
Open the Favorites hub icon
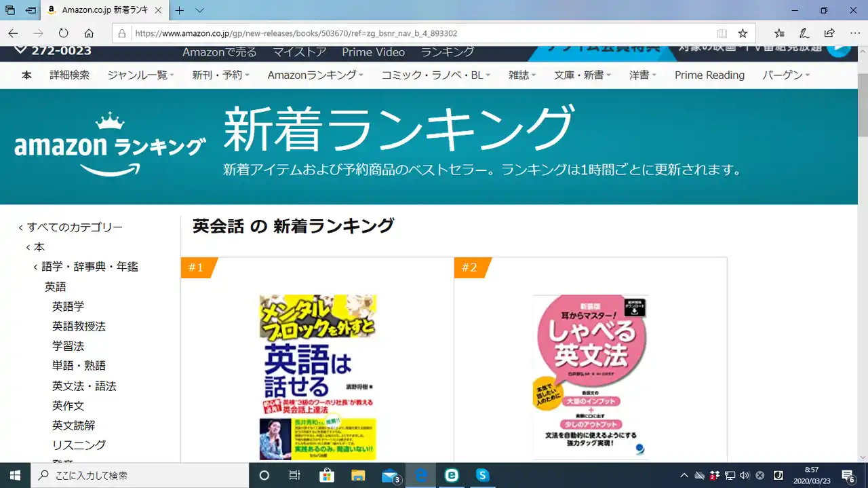[779, 33]
